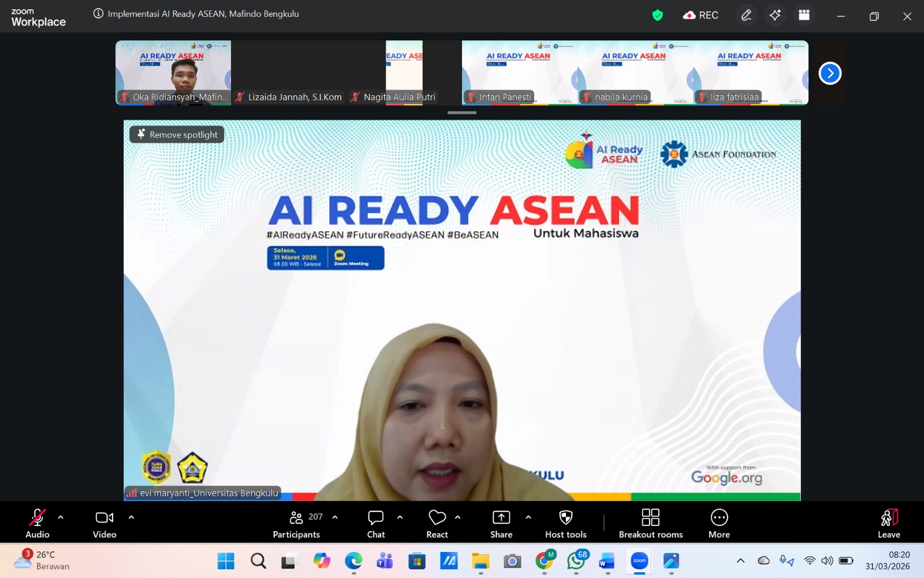
Task: Open Breakout rooms
Action: click(x=650, y=523)
